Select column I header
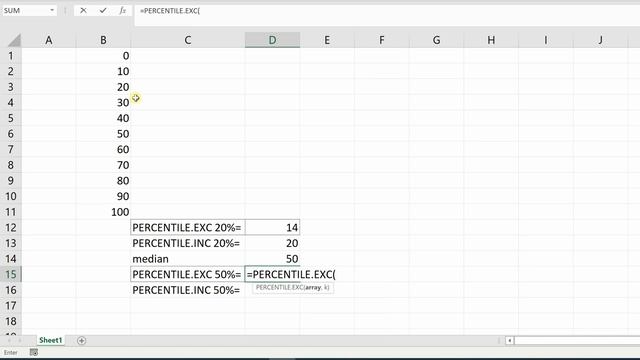The image size is (640, 360). (546, 40)
